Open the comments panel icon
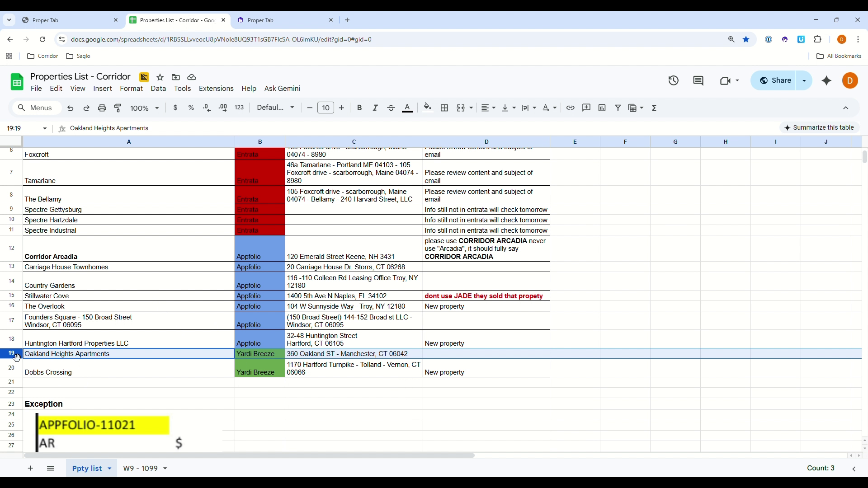Image resolution: width=868 pixels, height=488 pixels. pyautogui.click(x=698, y=81)
